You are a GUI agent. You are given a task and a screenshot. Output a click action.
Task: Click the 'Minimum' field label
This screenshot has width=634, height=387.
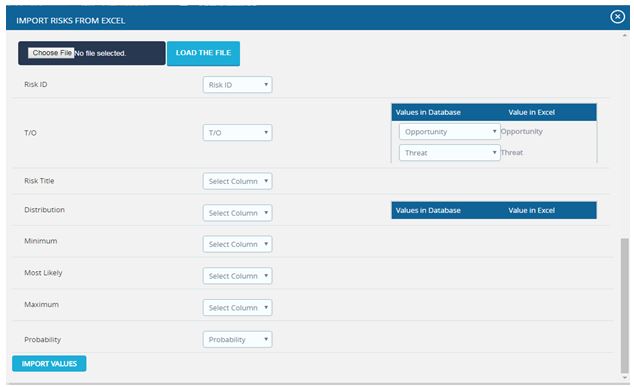(41, 241)
